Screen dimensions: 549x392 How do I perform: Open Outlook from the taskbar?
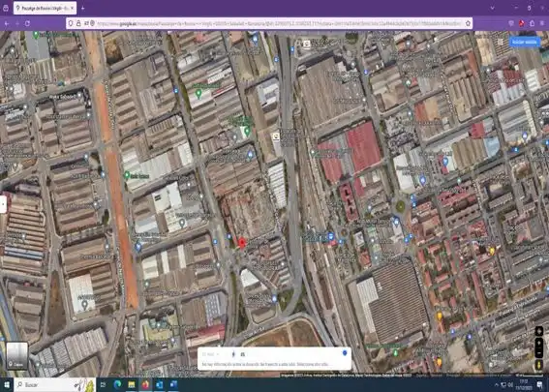[x=160, y=384]
